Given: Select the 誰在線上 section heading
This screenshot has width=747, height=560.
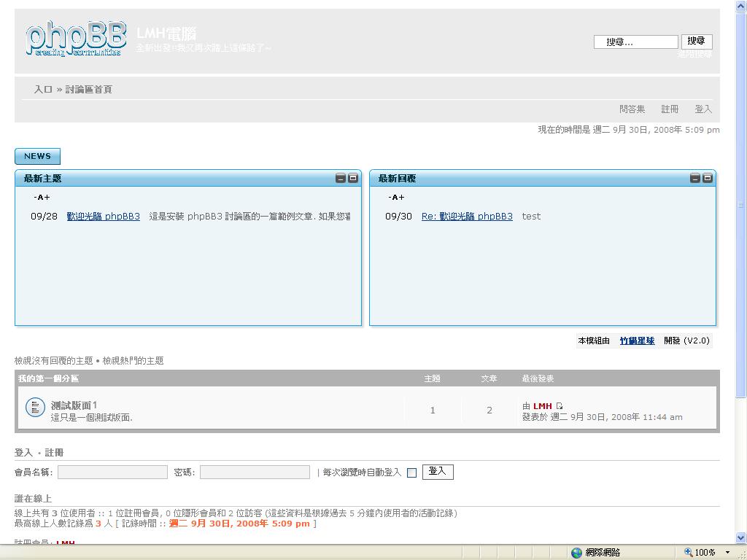Looking at the screenshot, I should point(33,499).
